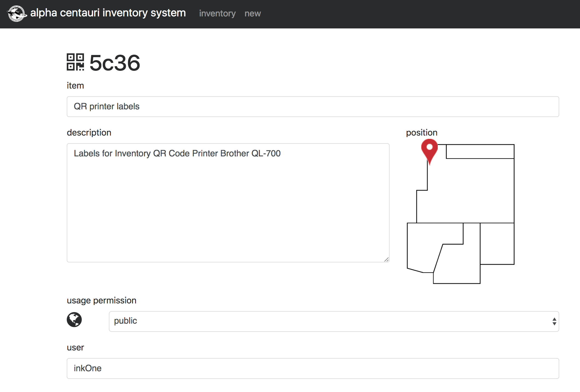Click the usage permission label
580x392 pixels.
[101, 300]
